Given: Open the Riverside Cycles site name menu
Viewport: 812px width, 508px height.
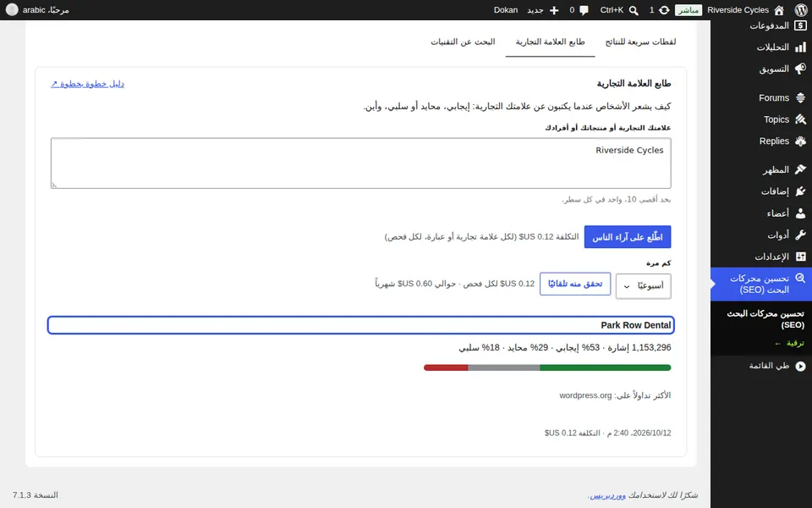Looking at the screenshot, I should 738,10.
